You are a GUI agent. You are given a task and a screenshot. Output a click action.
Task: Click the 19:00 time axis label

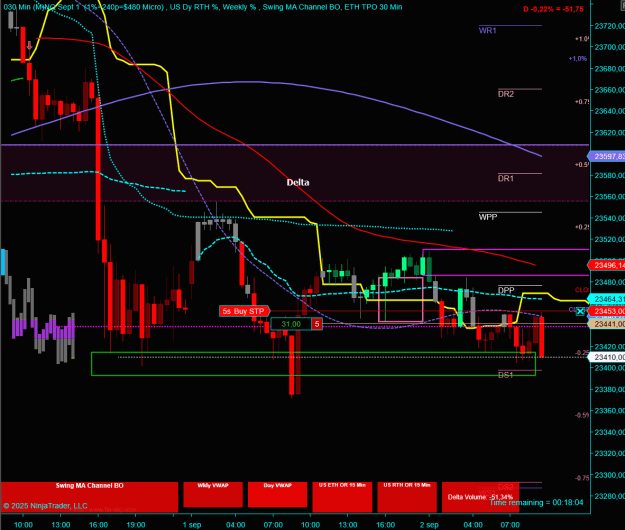pos(136,525)
